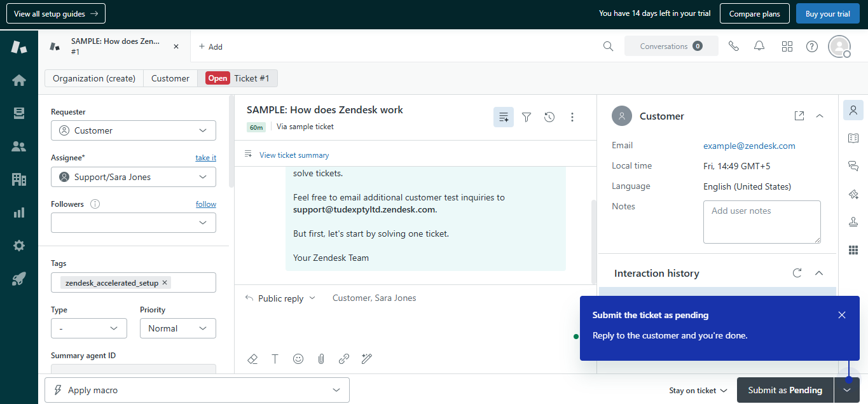This screenshot has height=404, width=868.
Task: Click the Zendesk logo in sidebar
Action: coord(19,46)
